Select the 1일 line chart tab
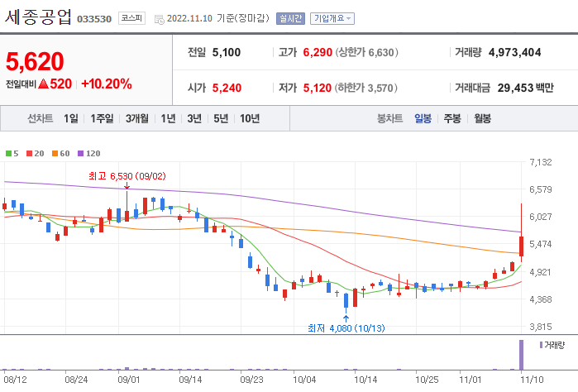This screenshot has height=392, width=578. [x=71, y=118]
